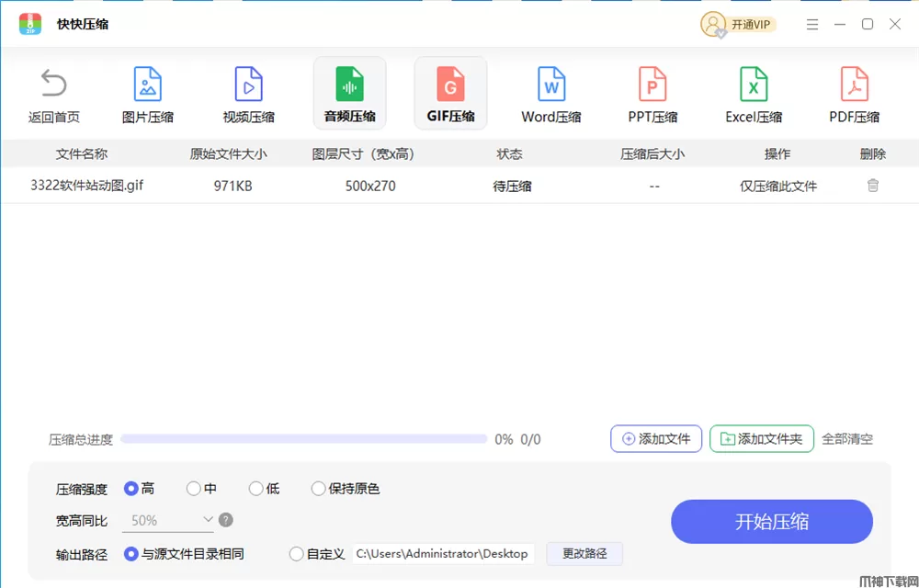
Task: Click the help question mark beside ratio
Action: 226,520
